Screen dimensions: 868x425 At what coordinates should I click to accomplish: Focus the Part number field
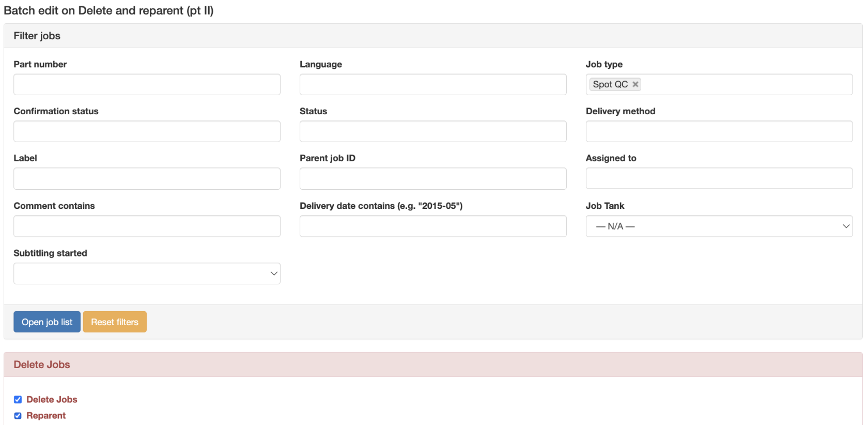[147, 84]
